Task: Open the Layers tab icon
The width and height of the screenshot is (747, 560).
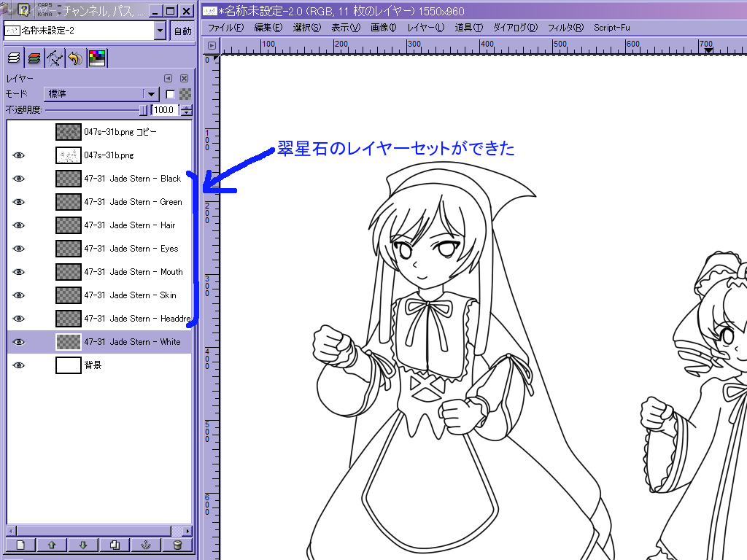Action: tap(14, 58)
